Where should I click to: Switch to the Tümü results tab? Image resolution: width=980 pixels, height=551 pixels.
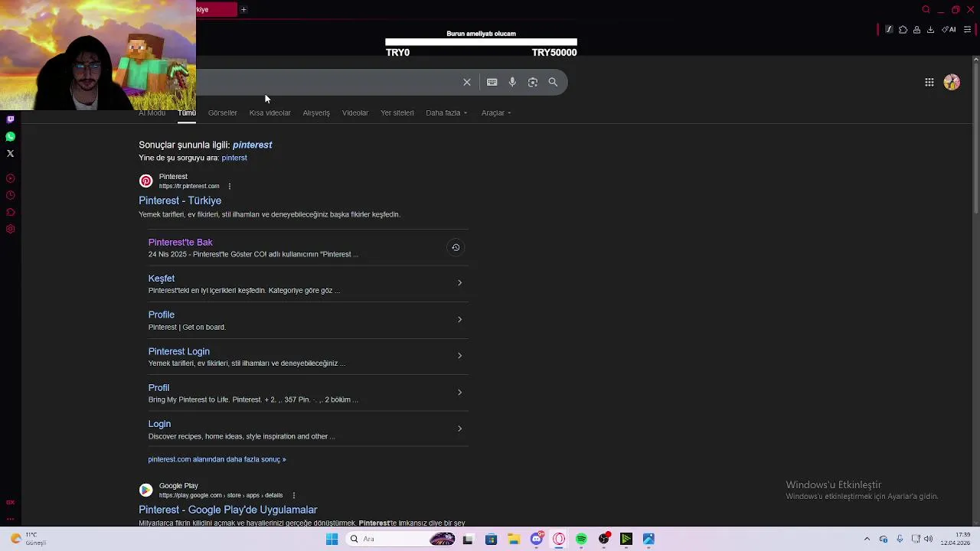(187, 112)
